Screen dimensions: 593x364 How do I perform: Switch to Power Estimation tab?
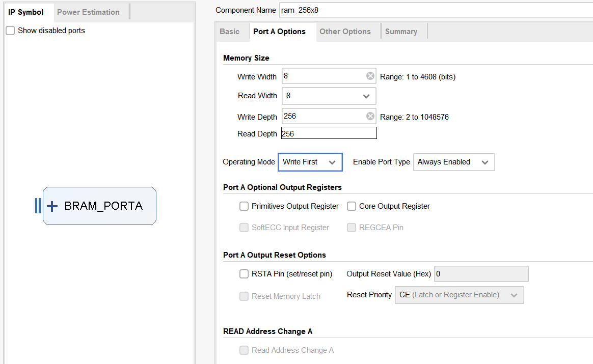[x=88, y=12]
